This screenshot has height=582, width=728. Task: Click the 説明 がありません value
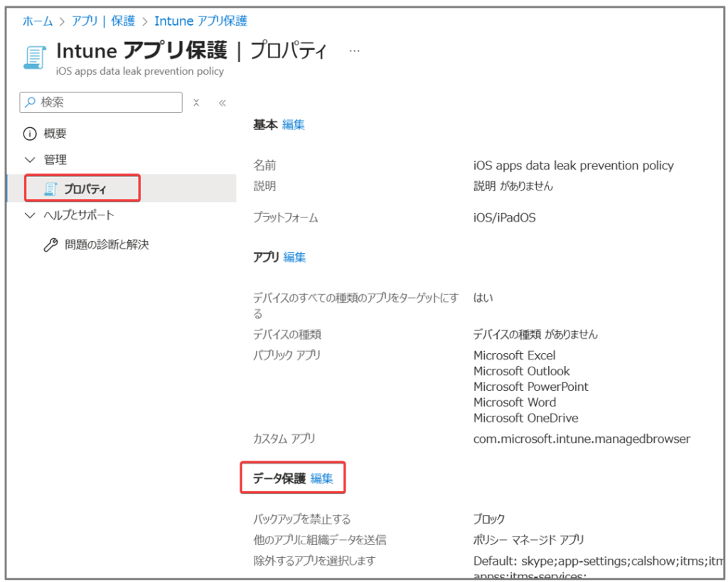513,186
